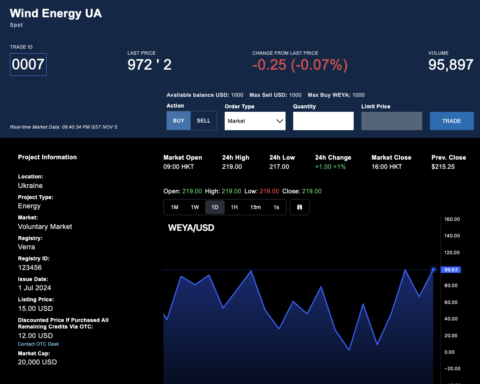The image size is (480, 384).
Task: Click the Location value Ukraine
Action: coord(30,186)
